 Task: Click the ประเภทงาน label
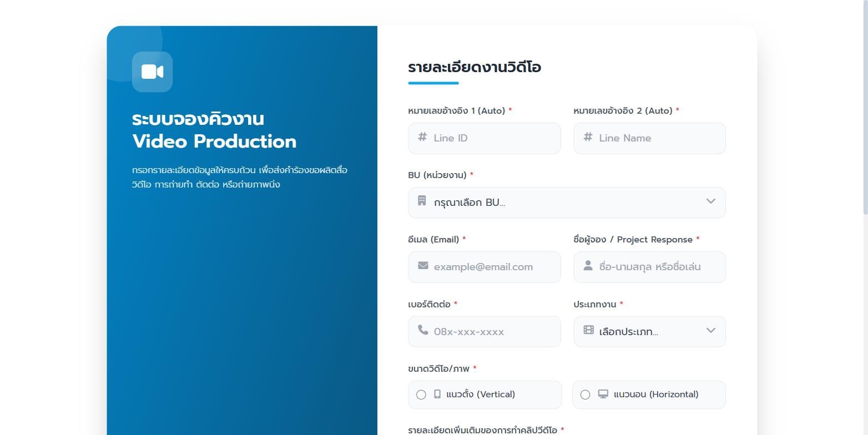coord(594,304)
